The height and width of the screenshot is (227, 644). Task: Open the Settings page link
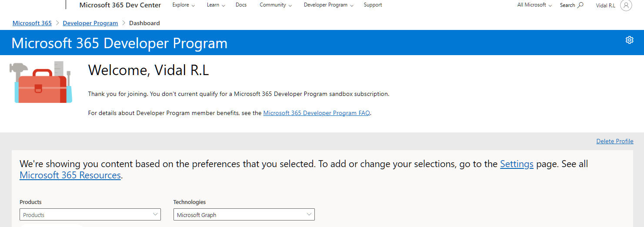[x=517, y=164]
